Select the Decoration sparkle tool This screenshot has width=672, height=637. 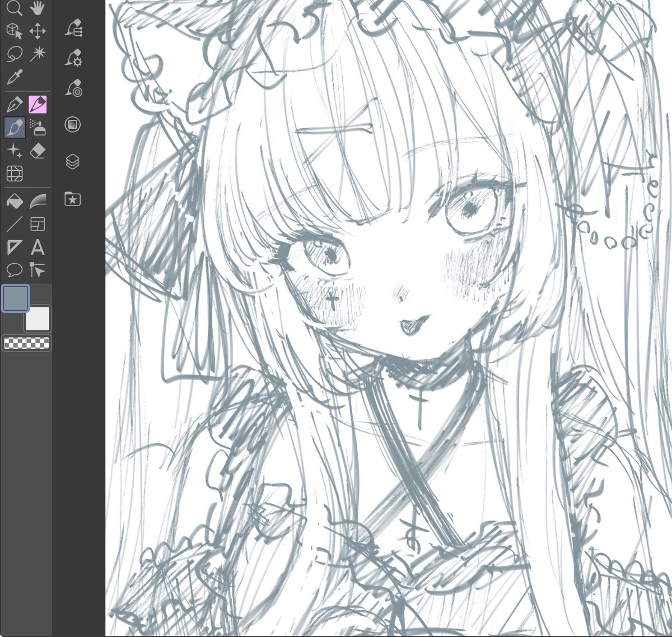[x=14, y=151]
